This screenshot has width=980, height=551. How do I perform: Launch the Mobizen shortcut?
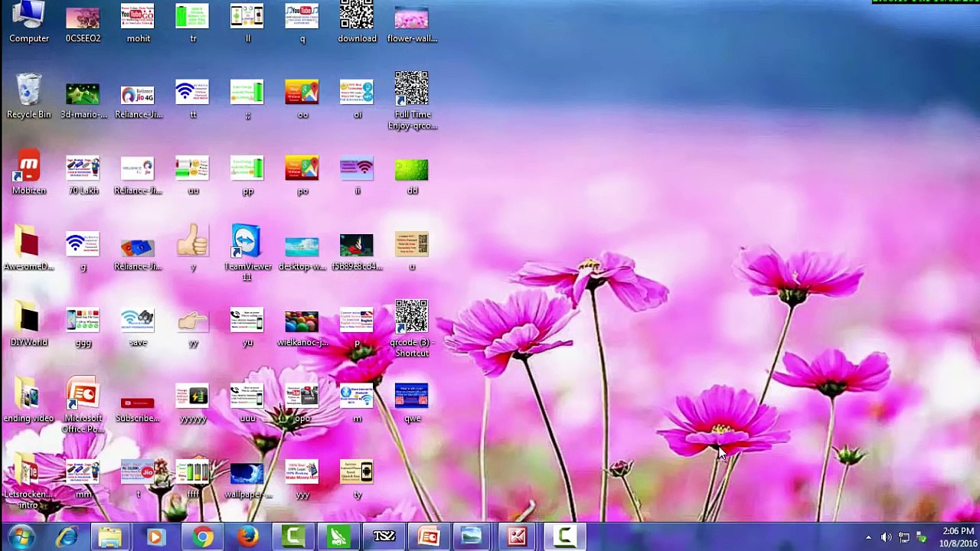[x=29, y=168]
